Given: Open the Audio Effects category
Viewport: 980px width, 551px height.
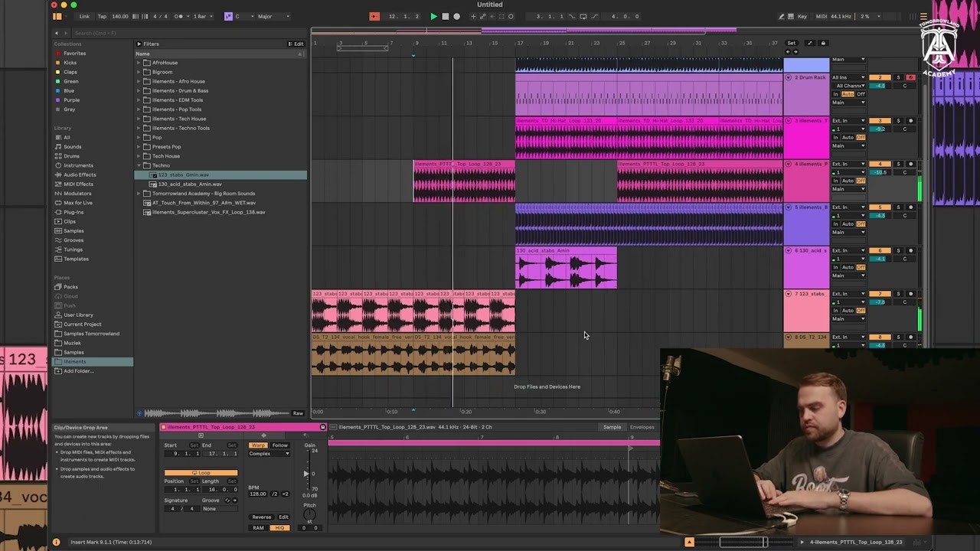Looking at the screenshot, I should [x=80, y=174].
